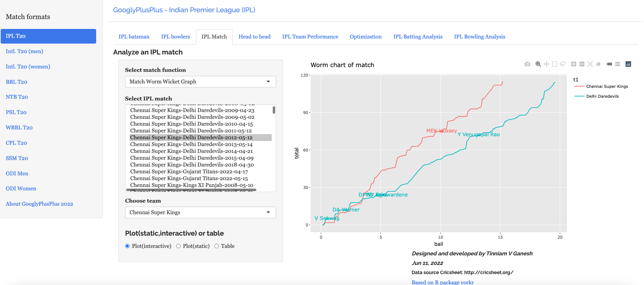This screenshot has width=644, height=285.
Task: Open the IPL Bowling Analysis tab
Action: pyautogui.click(x=479, y=37)
